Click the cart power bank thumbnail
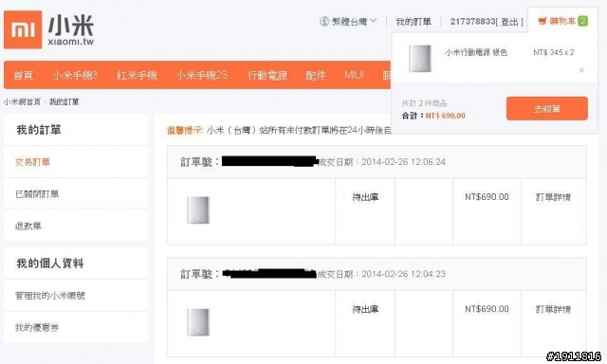Viewport: 607px width, 364px height. (420, 59)
